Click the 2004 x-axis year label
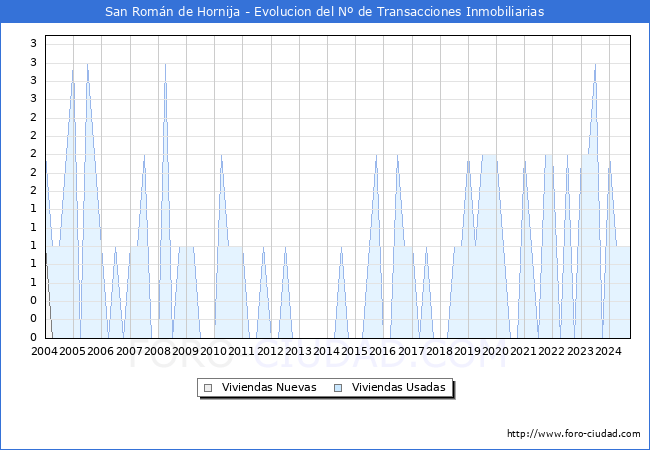The height and width of the screenshot is (450, 650). pyautogui.click(x=44, y=351)
